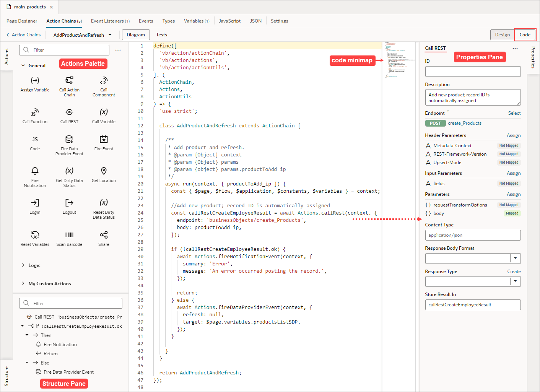Switch to the Tests tab
The height and width of the screenshot is (392, 540).
161,34
